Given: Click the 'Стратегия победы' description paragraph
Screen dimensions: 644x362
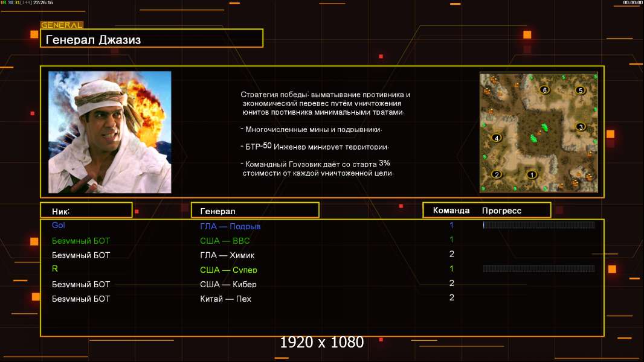Looking at the screenshot, I should (325, 103).
